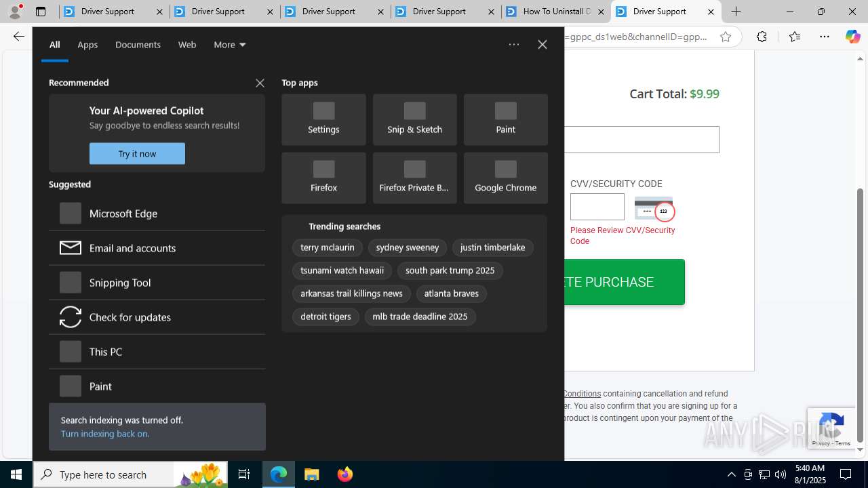Switch to How To Uninstall browser tab
Image resolution: width=868 pixels, height=488 pixels.
click(555, 12)
